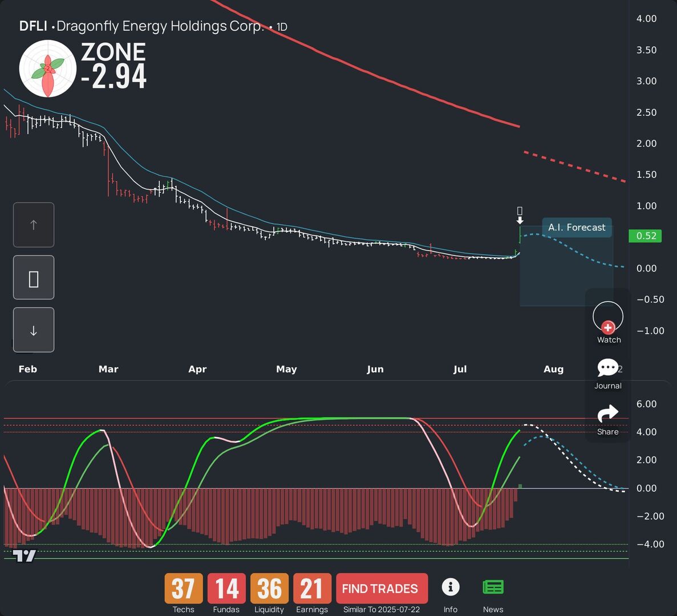Click the ZONE -2.94 value
The image size is (677, 616).
pos(114,77)
